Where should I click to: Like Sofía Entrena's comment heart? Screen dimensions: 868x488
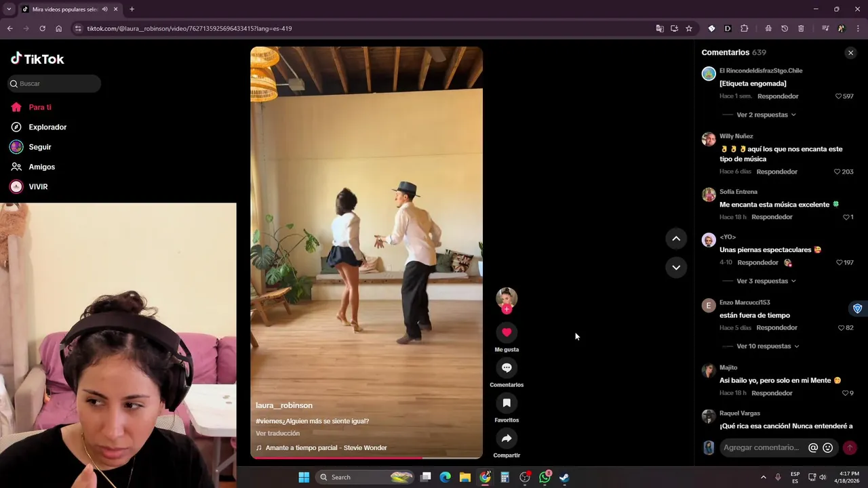[x=846, y=217]
